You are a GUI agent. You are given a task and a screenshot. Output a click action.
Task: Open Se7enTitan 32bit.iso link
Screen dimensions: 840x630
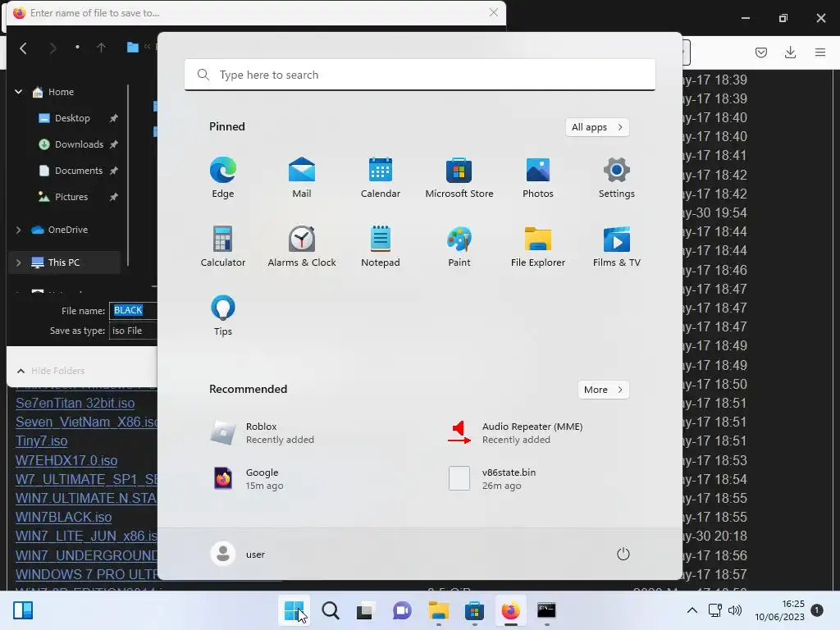[75, 403]
